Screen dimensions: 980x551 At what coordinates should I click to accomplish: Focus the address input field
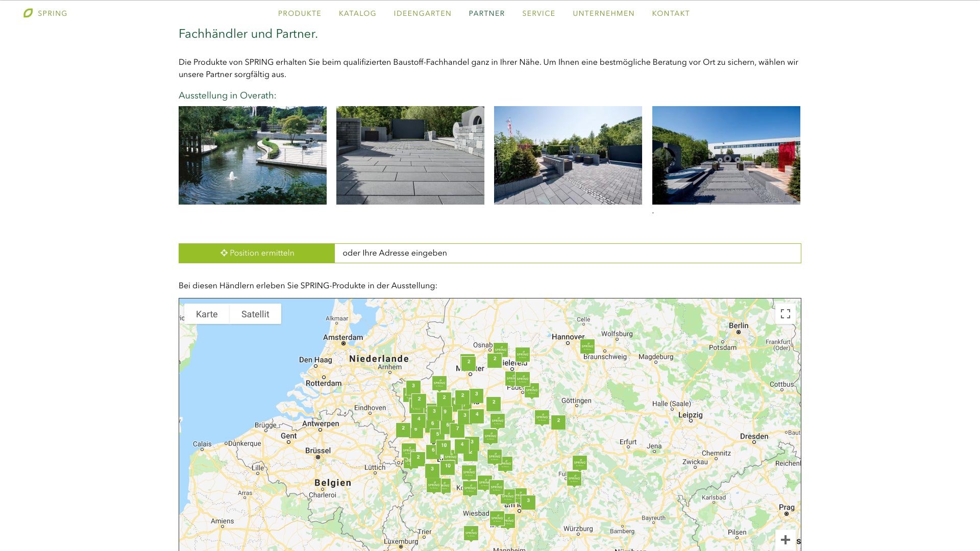568,253
